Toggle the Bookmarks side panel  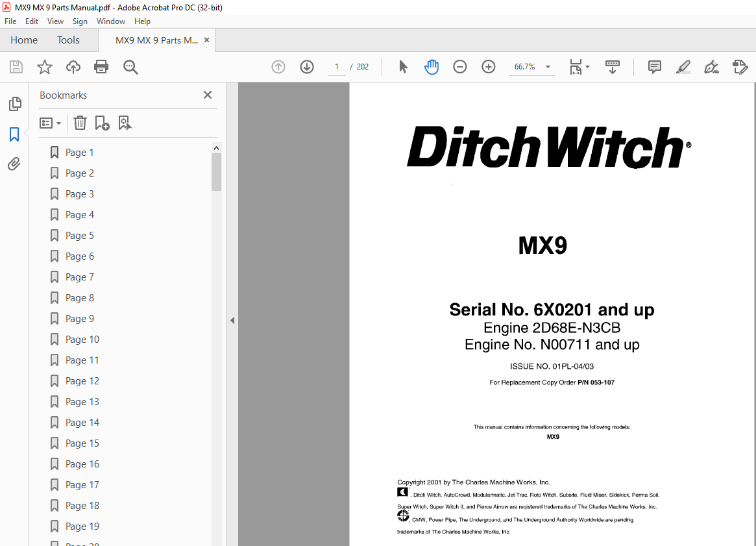14,134
